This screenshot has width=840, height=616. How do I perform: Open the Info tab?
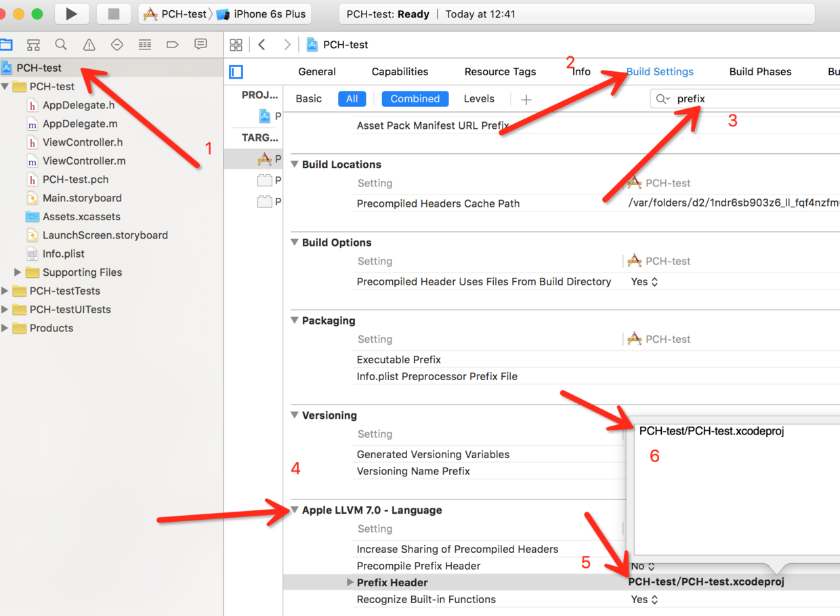click(581, 72)
